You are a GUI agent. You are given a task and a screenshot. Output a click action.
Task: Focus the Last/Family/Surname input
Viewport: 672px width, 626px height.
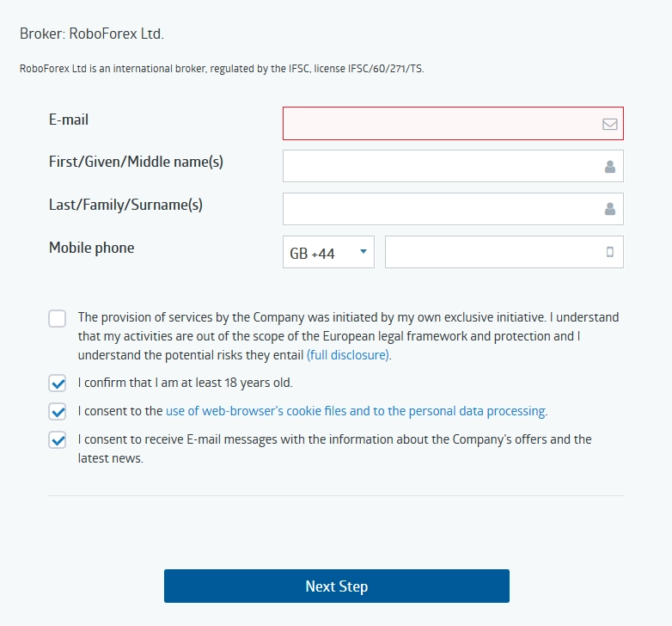click(x=453, y=209)
